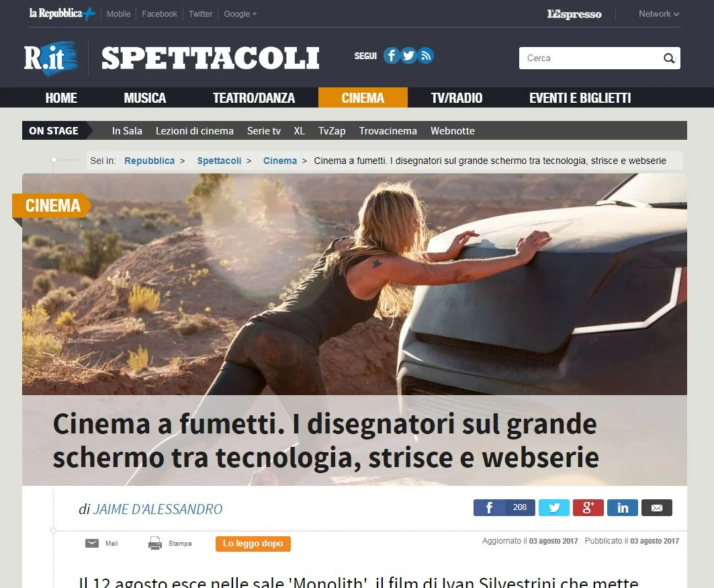The image size is (714, 588).
Task: Click the Mail envelope icon below author
Action: click(92, 543)
